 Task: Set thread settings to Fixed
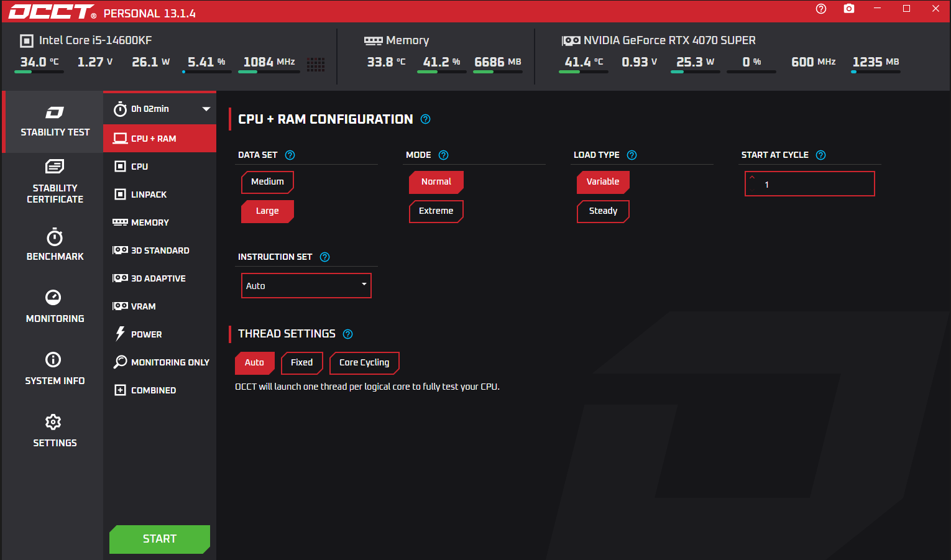(x=302, y=363)
